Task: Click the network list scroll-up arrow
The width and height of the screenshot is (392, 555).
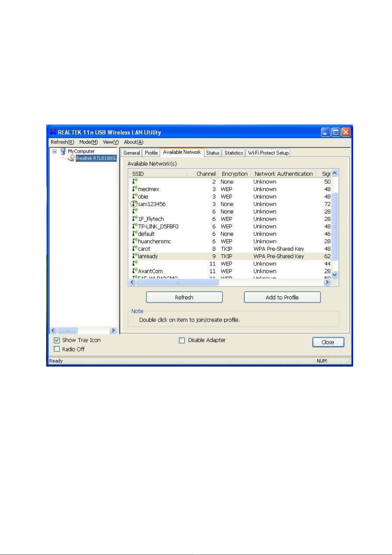Action: tap(335, 173)
